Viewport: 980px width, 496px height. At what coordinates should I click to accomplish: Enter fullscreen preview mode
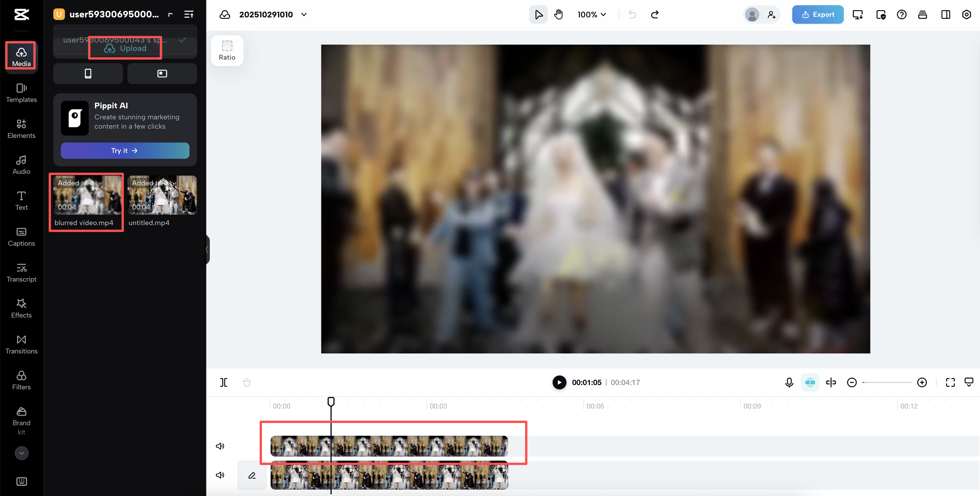(950, 382)
